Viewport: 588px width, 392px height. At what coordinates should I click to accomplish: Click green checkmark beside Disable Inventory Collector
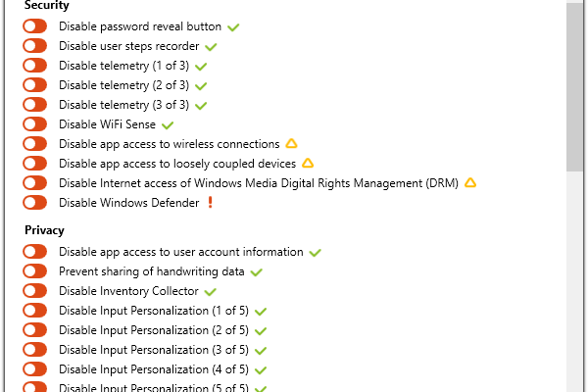click(211, 291)
